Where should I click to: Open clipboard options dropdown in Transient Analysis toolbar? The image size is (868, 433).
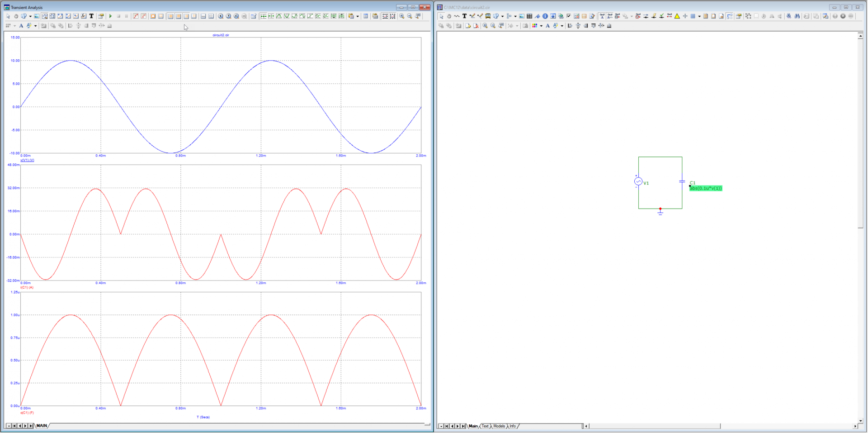[x=358, y=16]
